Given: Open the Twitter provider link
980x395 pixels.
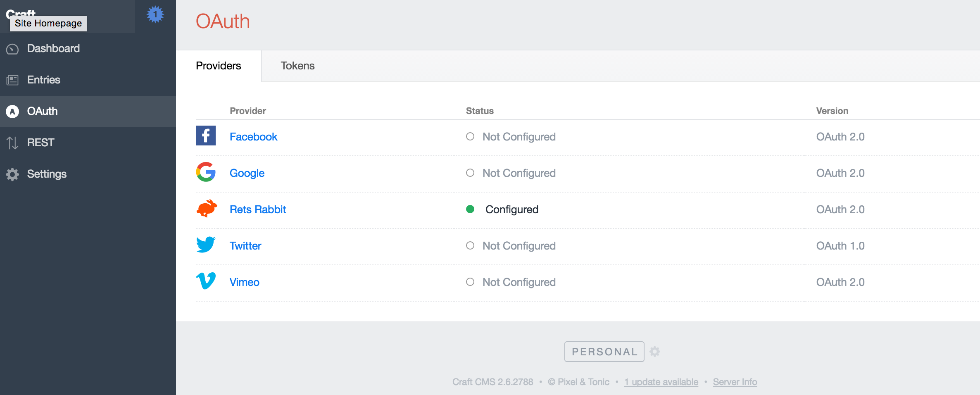Looking at the screenshot, I should pos(245,246).
